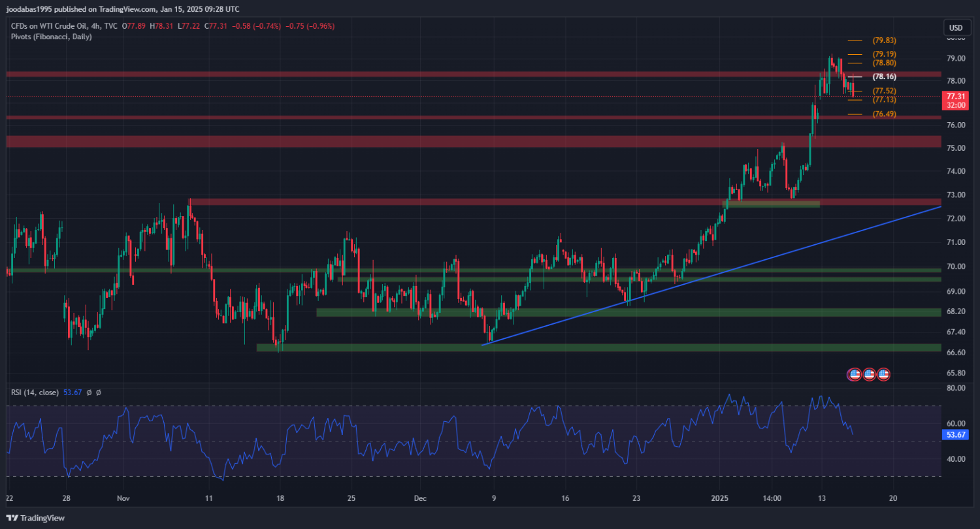Click the white 78.16 pivot point label
Viewport: 980px width, 529px height.
coord(884,76)
